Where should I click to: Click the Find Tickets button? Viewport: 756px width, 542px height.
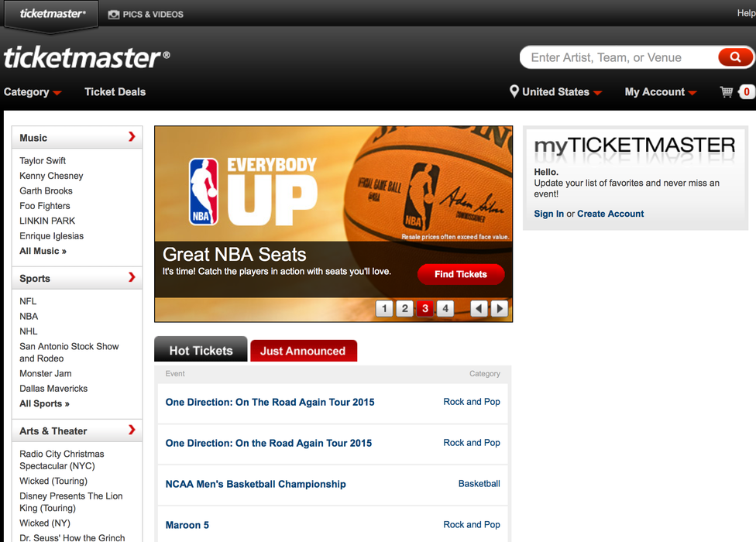point(461,274)
